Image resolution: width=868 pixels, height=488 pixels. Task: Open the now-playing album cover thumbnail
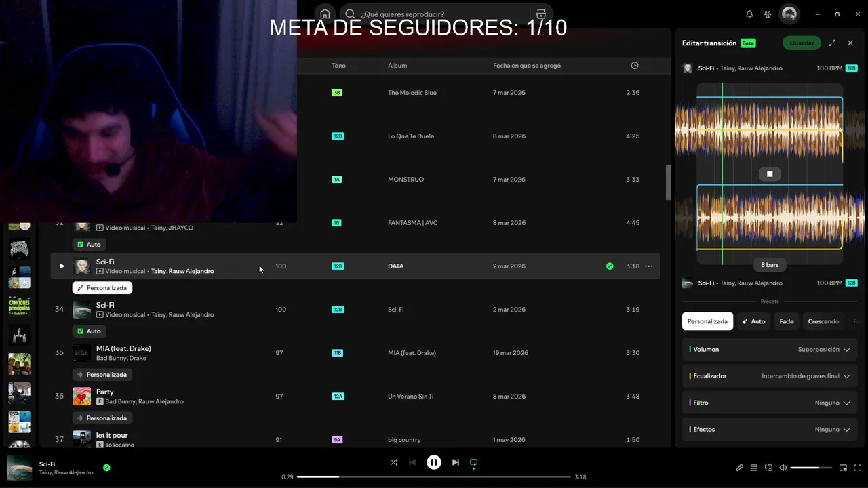pyautogui.click(x=19, y=468)
